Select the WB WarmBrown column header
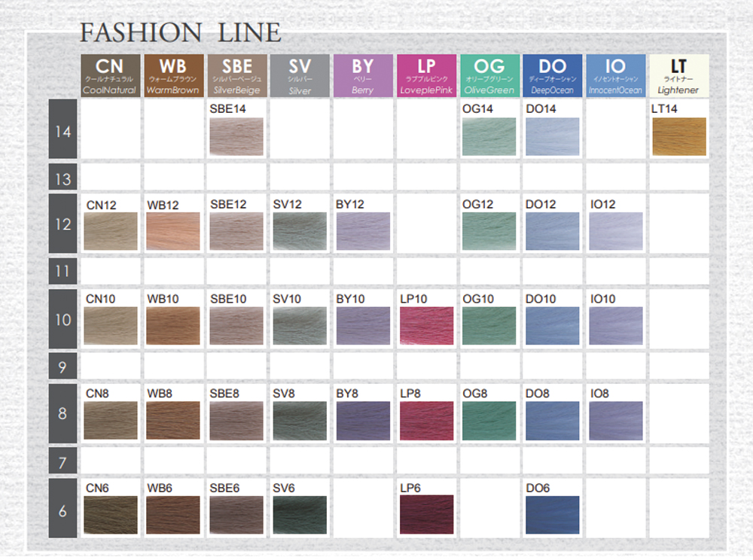 [173, 75]
